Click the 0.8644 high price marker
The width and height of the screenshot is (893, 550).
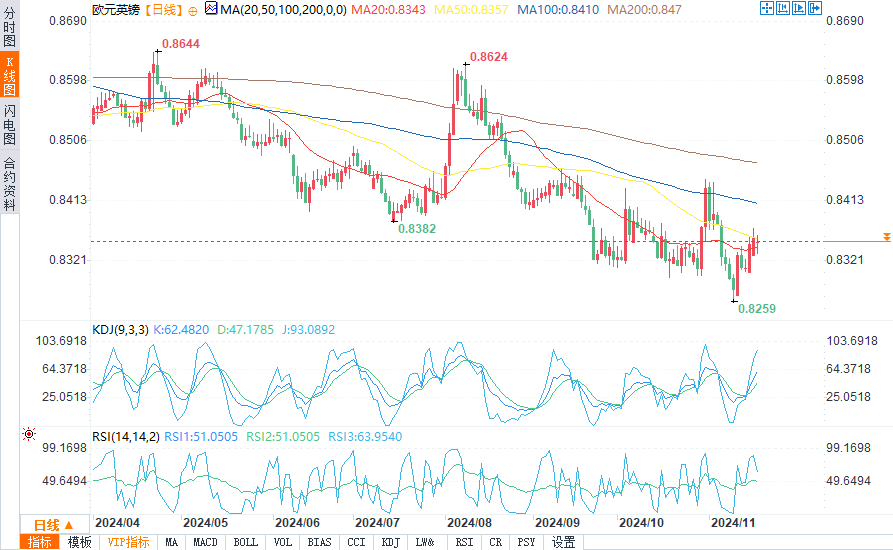(181, 44)
